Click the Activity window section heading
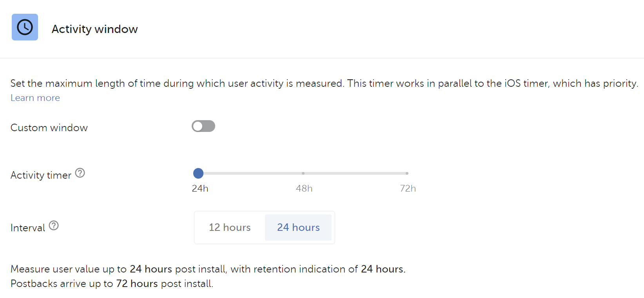This screenshot has width=644, height=298. 94,29
